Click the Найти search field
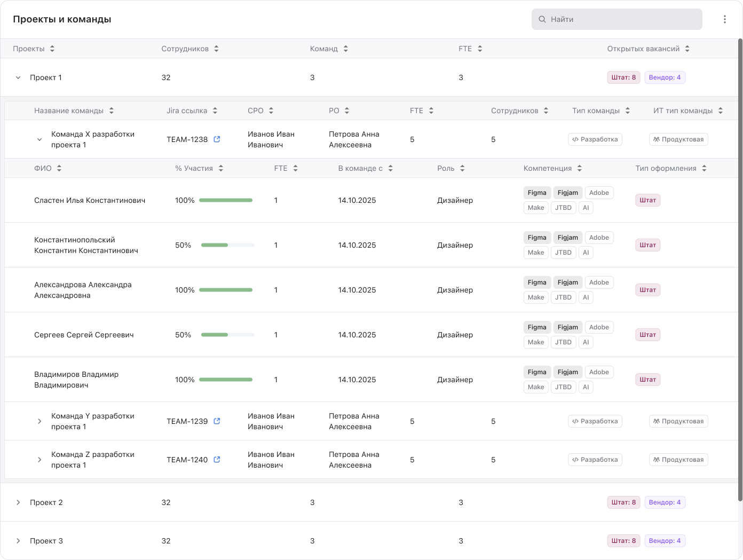The width and height of the screenshot is (743, 560). 616,19
